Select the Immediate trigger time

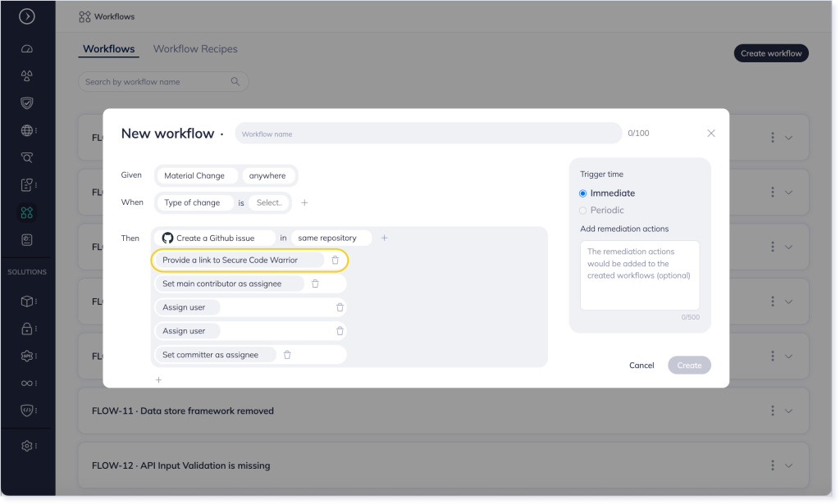[x=583, y=193]
